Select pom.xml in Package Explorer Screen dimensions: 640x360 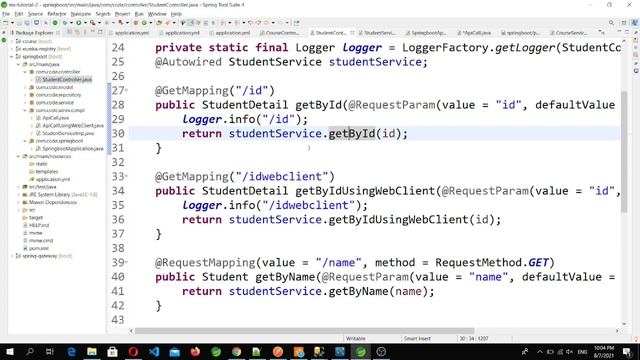pos(38,248)
